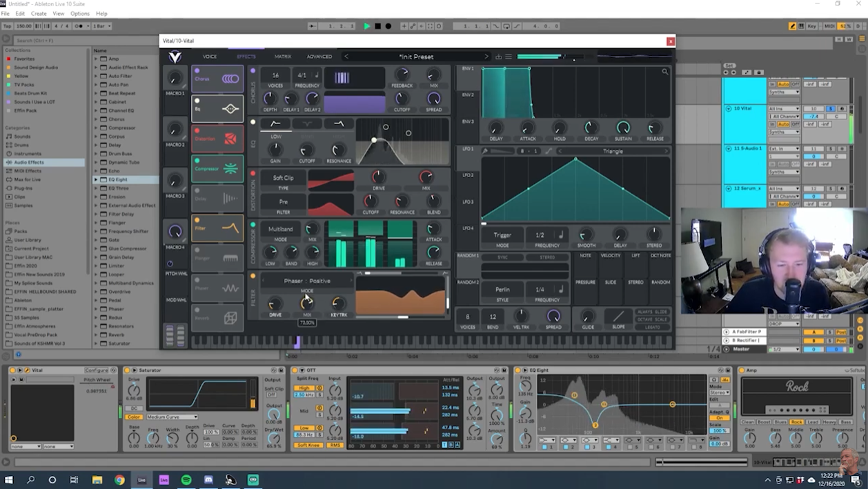Click the Vital preset name Init Preset
Viewport: 868px width, 489px height.
[416, 57]
